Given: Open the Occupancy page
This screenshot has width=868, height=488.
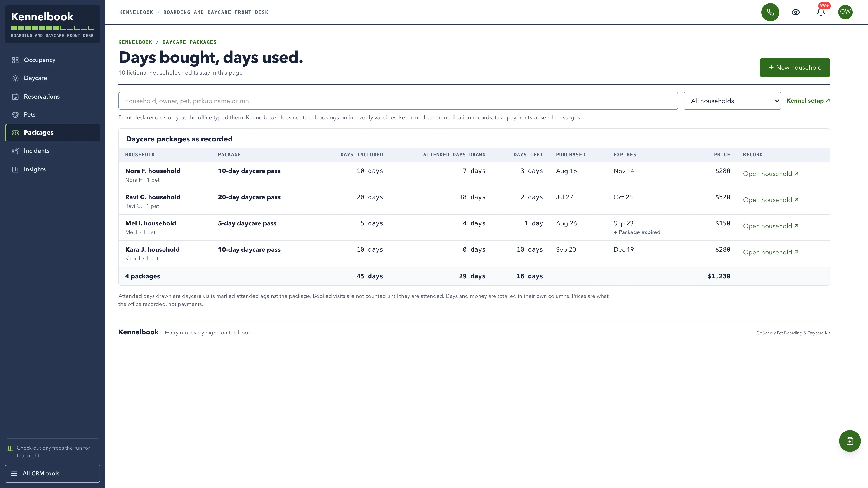Looking at the screenshot, I should pos(52,60).
